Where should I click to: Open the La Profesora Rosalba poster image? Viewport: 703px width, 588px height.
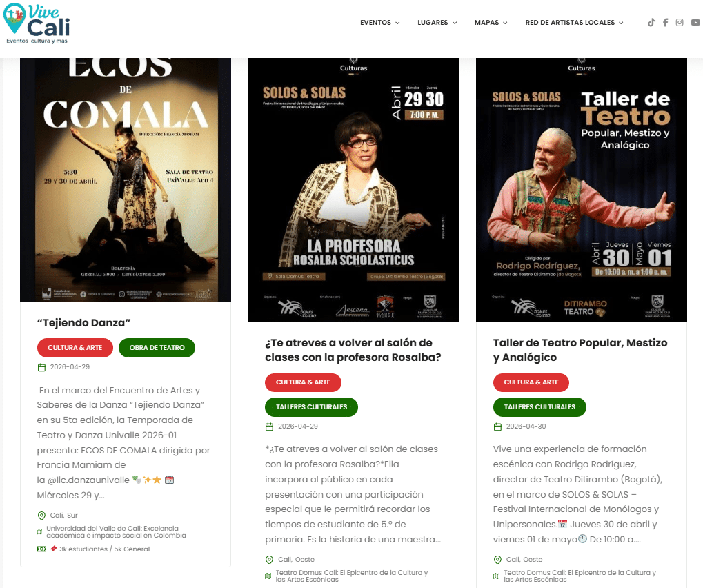[353, 189]
